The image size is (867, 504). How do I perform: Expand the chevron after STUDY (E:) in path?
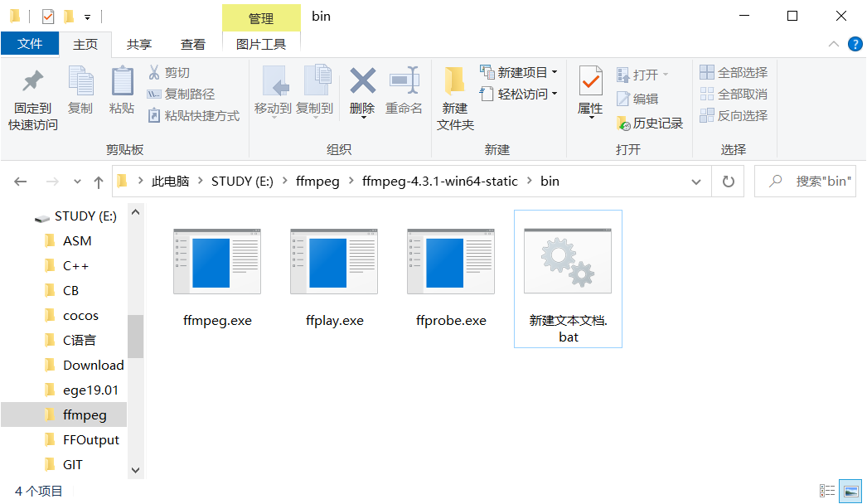click(x=285, y=181)
